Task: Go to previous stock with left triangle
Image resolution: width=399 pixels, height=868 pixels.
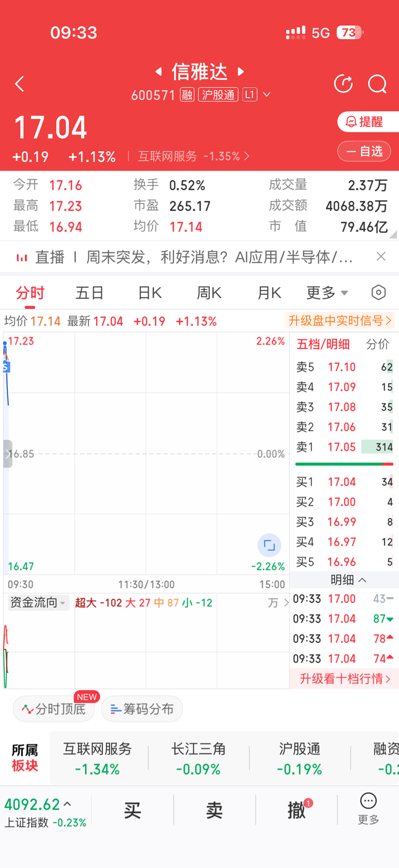Action: point(158,71)
